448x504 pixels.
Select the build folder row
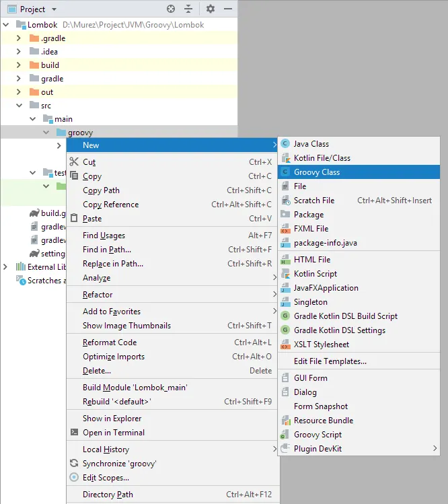coord(119,65)
